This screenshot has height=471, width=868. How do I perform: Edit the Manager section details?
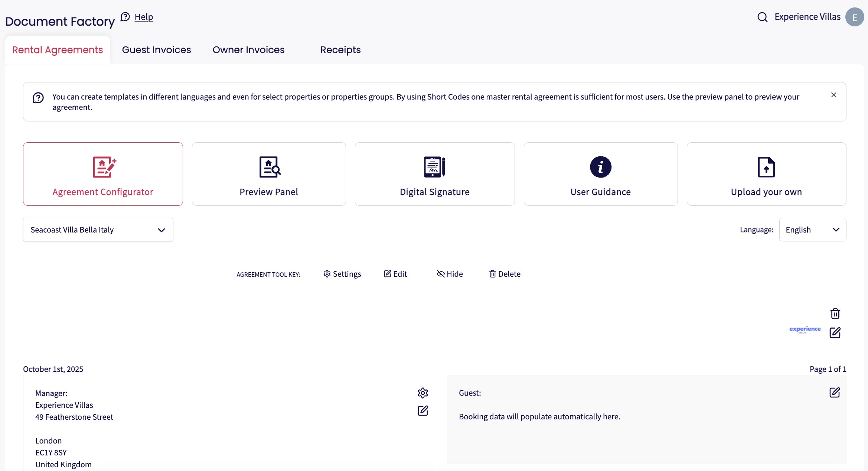point(422,410)
